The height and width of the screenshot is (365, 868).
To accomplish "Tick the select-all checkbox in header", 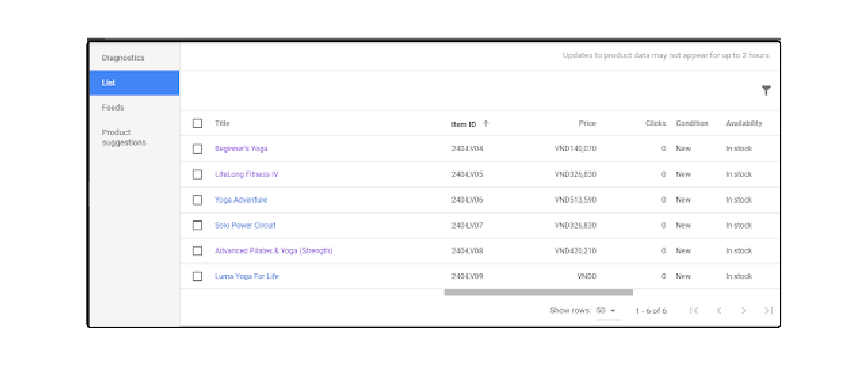I will click(x=197, y=123).
